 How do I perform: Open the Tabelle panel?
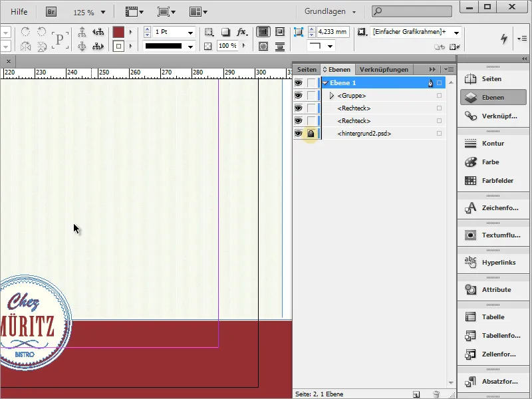point(493,317)
